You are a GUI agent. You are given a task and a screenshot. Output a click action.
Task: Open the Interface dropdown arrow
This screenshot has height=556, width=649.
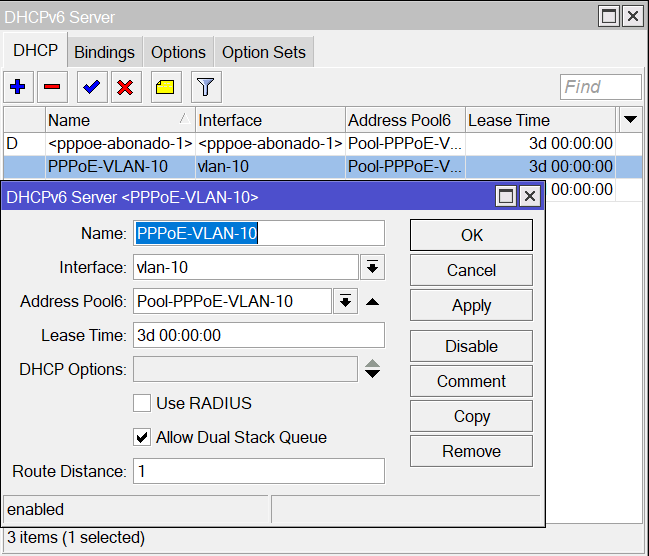372,267
